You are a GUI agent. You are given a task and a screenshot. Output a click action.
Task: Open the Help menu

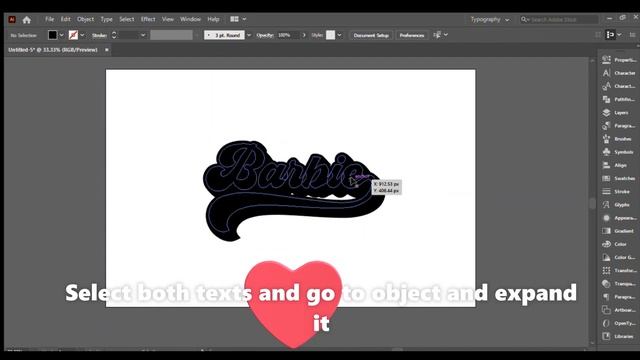(213, 19)
